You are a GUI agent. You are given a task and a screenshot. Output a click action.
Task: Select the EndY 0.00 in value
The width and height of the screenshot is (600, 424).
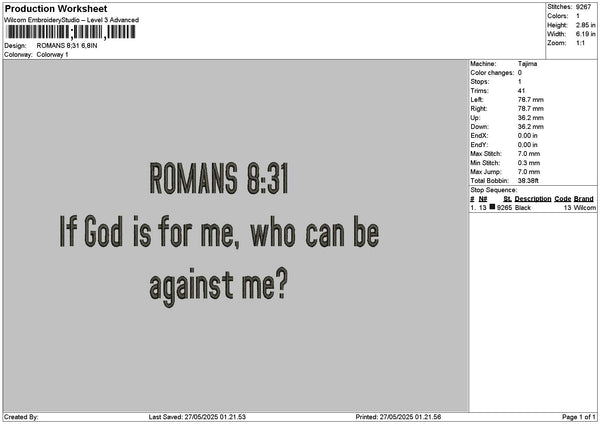(528, 145)
